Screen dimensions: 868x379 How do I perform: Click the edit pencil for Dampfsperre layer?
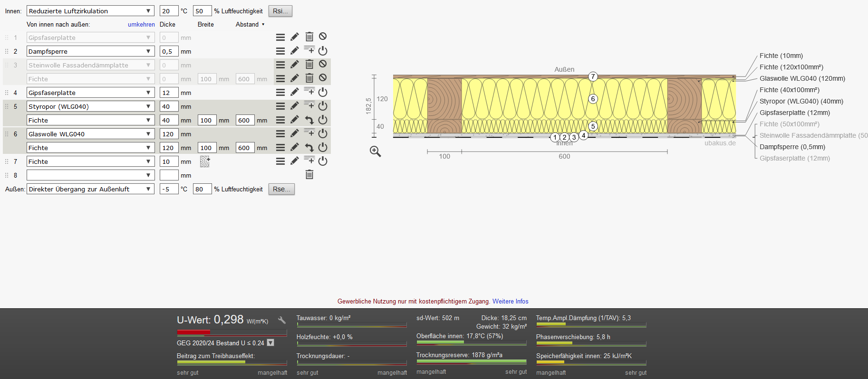pyautogui.click(x=295, y=51)
